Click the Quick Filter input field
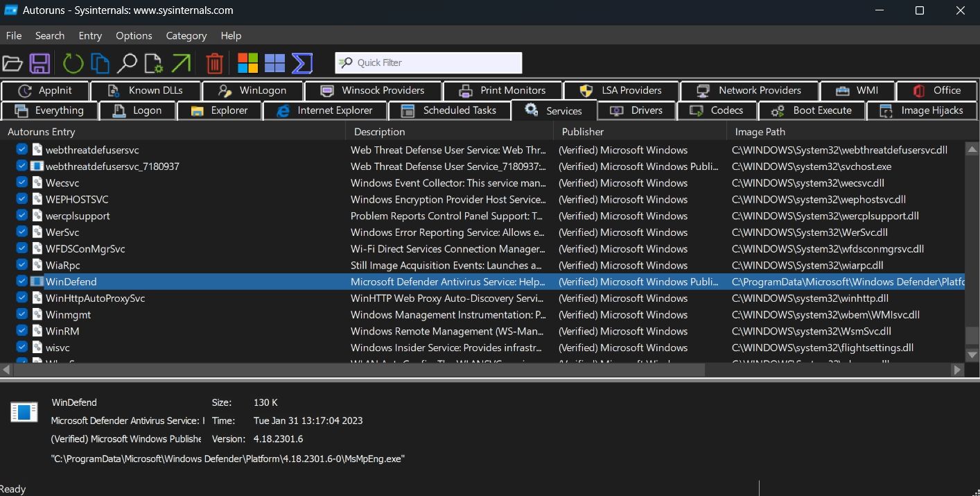 [x=428, y=62]
